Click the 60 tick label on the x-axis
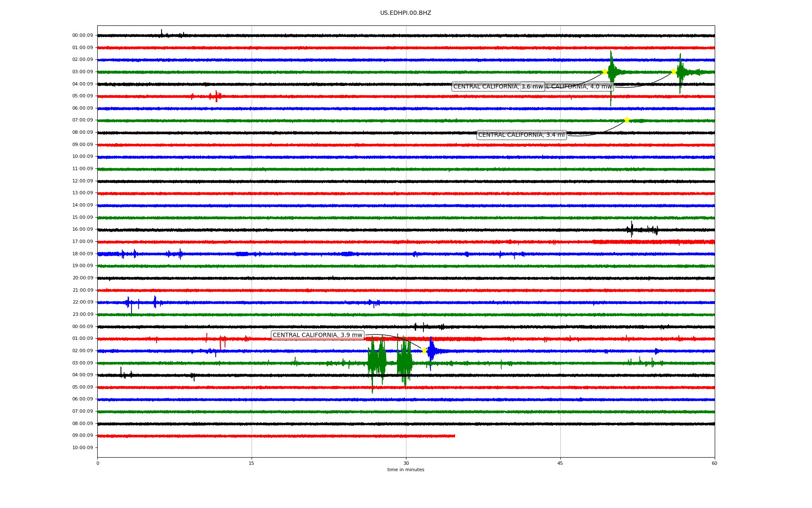The image size is (812, 508). (714, 463)
